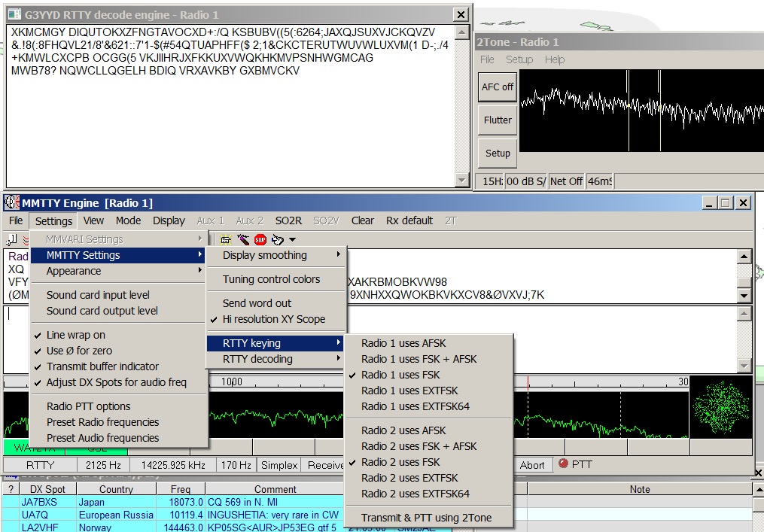Open the Mode menu
Viewport: 764px width, 532px height.
point(128,220)
